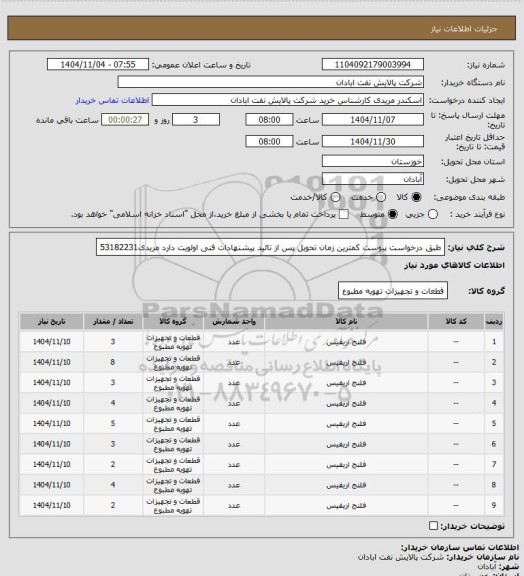Click فلنج اریفیس in row 5
This screenshot has height=576, width=524.
[x=346, y=424]
